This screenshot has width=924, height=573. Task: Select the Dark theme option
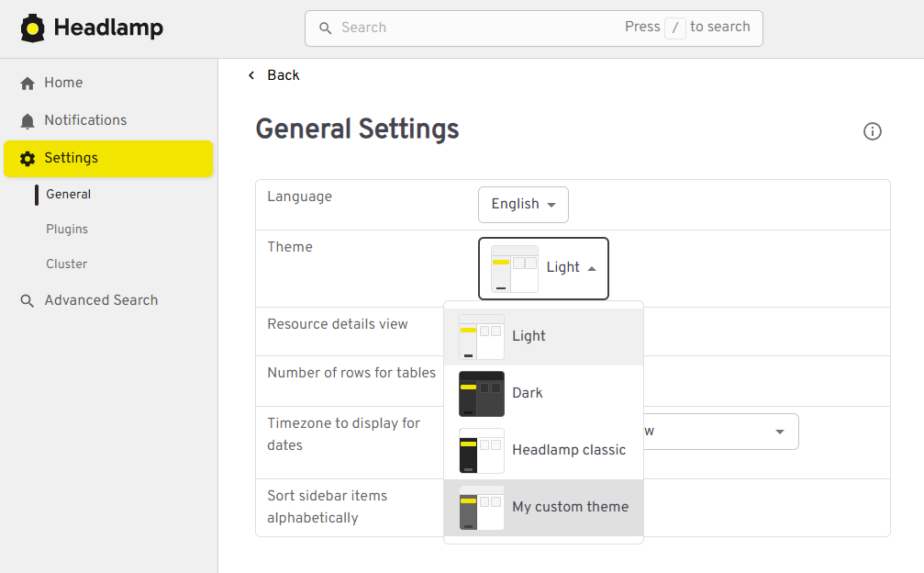click(x=543, y=394)
